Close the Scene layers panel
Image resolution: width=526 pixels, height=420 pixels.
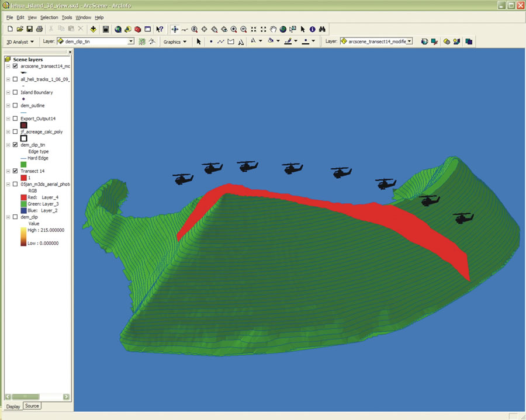click(x=70, y=52)
